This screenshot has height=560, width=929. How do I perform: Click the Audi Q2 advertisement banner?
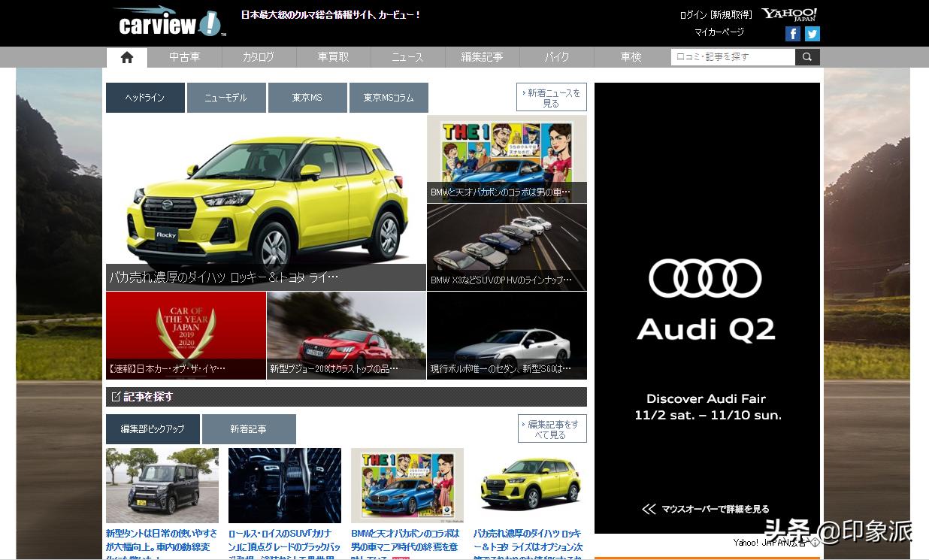point(707,308)
